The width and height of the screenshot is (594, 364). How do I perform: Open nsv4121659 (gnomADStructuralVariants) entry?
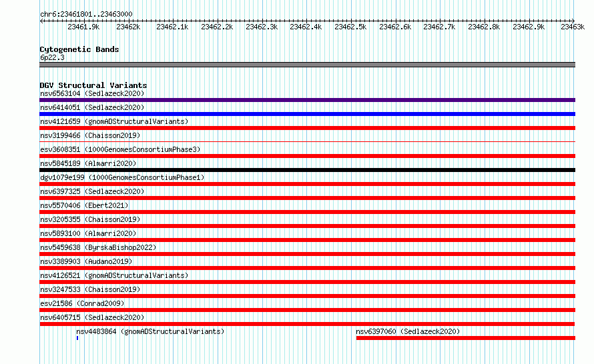tap(114, 121)
